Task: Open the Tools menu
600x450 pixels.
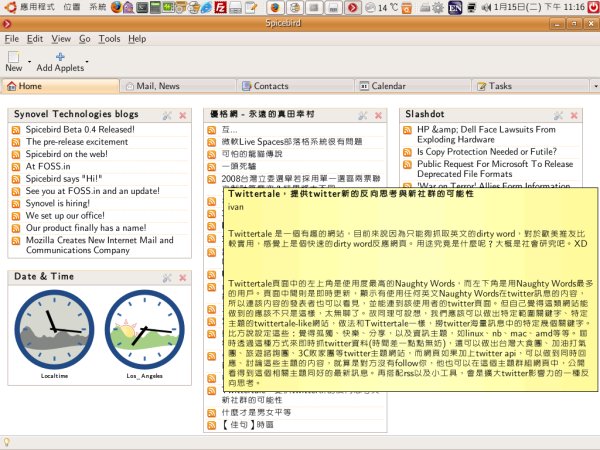Action: tap(109, 39)
